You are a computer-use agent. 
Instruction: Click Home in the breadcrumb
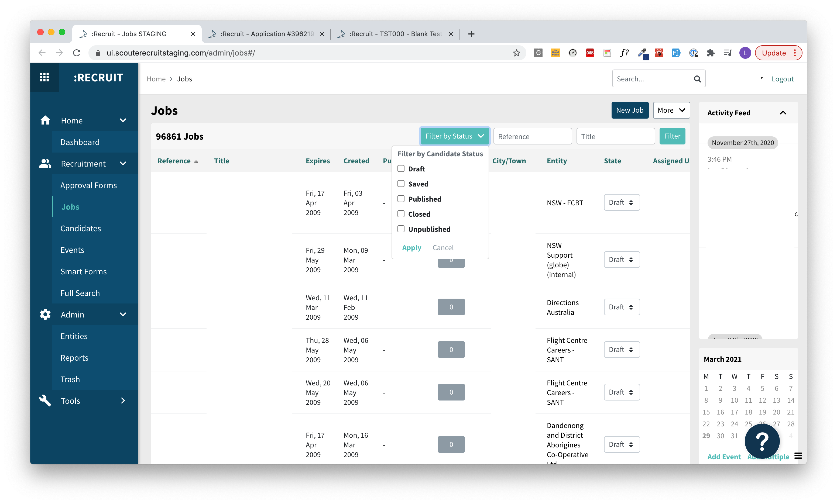[x=156, y=79]
